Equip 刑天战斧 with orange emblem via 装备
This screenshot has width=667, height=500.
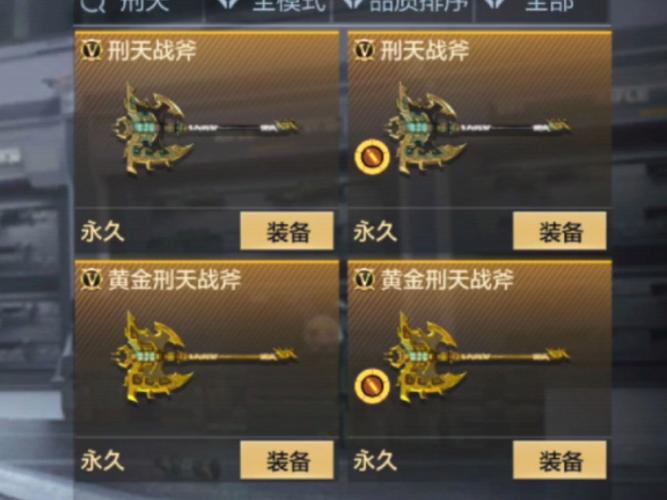pyautogui.click(x=559, y=231)
